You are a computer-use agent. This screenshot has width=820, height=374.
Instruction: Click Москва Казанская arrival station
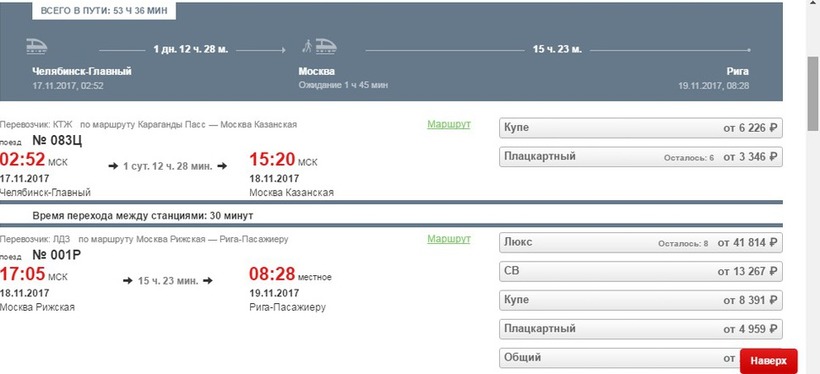point(291,193)
